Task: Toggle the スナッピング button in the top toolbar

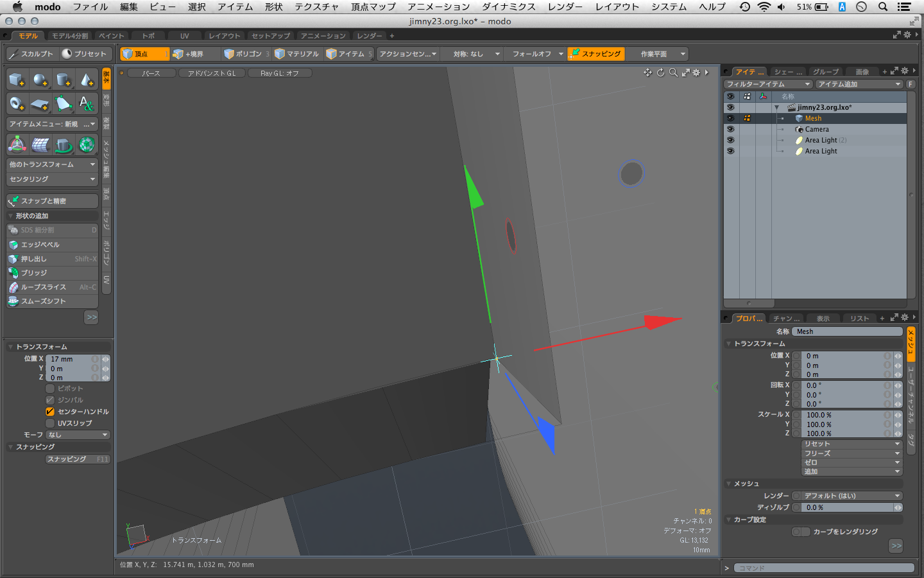Action: coord(596,54)
